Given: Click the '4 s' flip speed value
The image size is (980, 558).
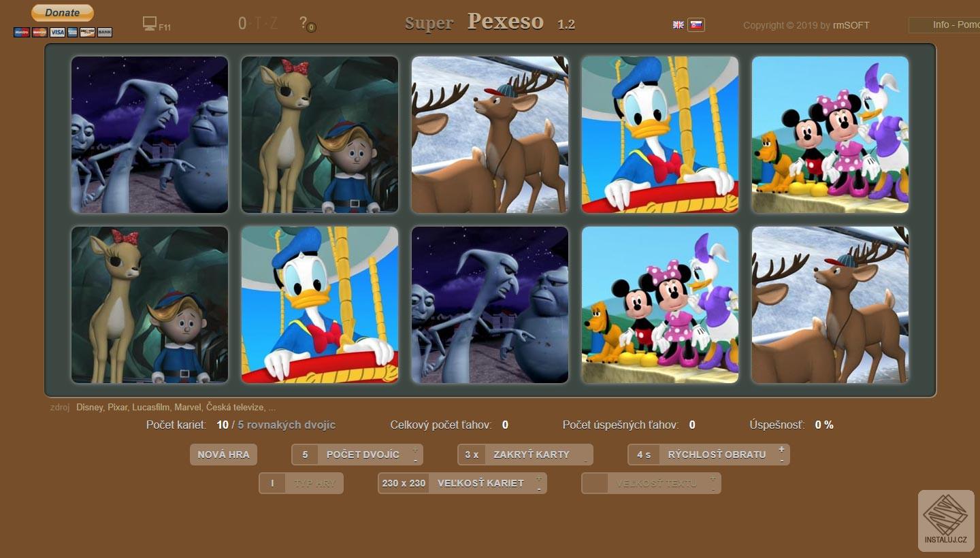Looking at the screenshot, I should click(x=644, y=455).
